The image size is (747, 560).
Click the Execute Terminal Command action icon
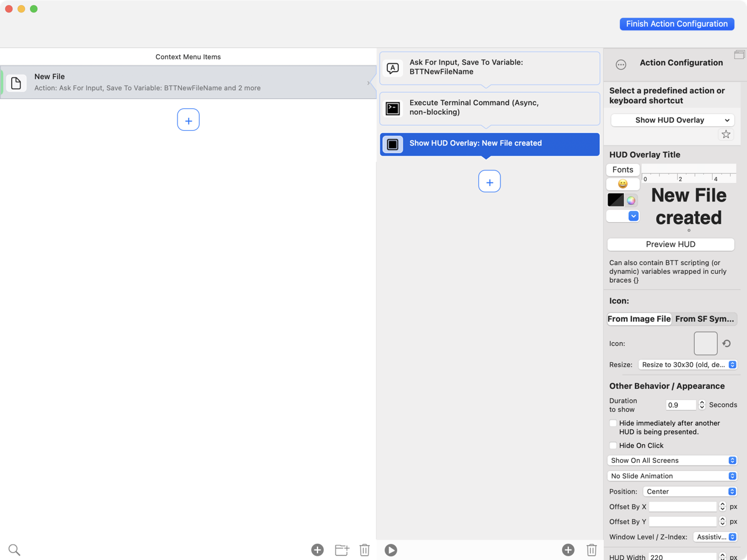[x=393, y=108]
